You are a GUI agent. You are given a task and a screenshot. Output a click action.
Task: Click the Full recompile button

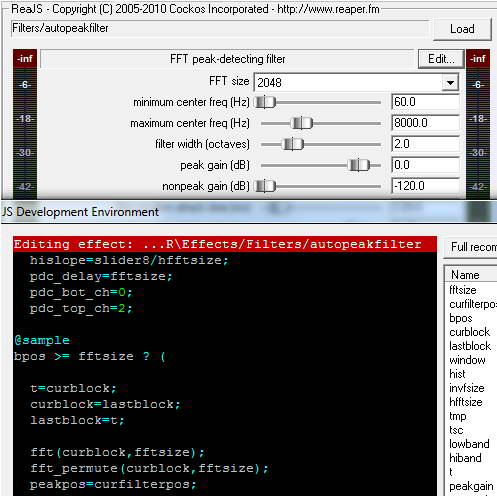point(471,247)
